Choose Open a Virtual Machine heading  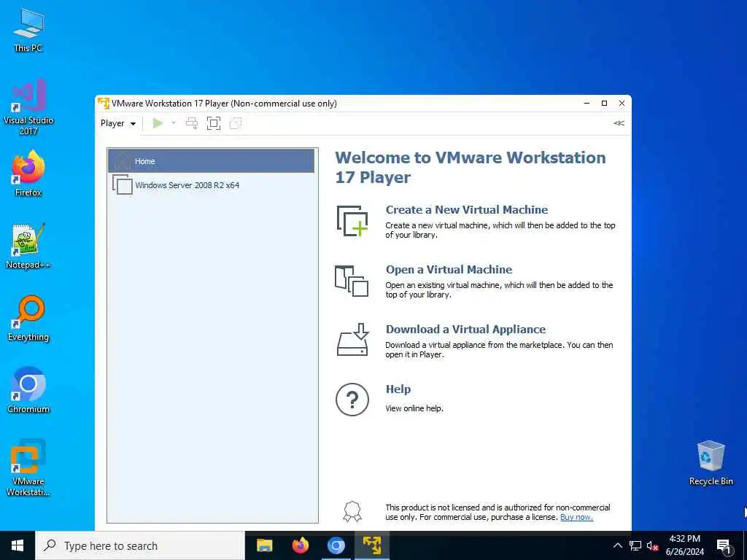click(449, 270)
